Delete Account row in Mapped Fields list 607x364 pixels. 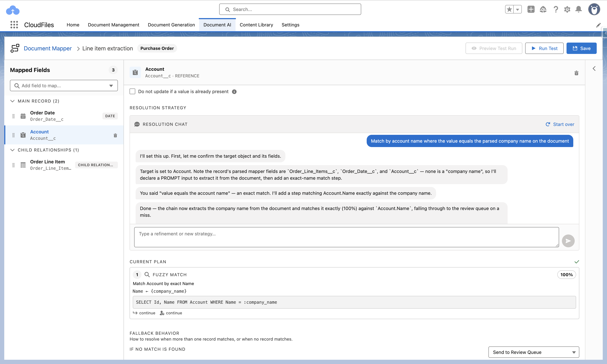[115, 135]
